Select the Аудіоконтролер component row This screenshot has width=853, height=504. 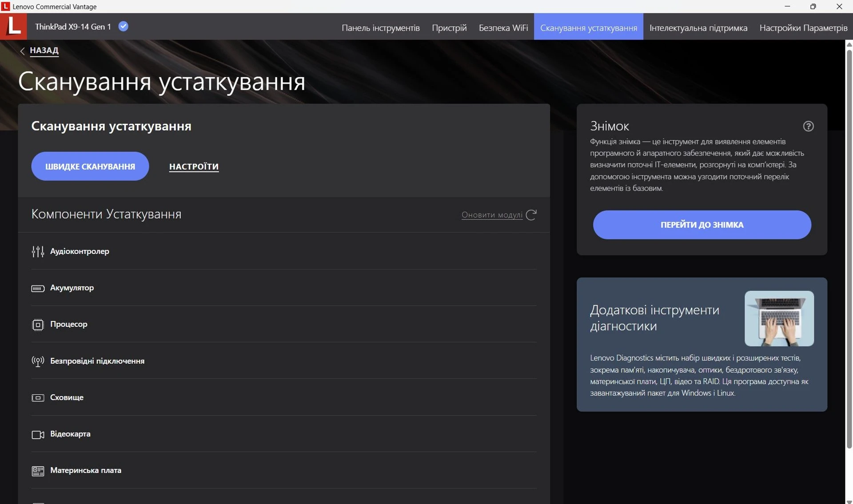pos(284,251)
